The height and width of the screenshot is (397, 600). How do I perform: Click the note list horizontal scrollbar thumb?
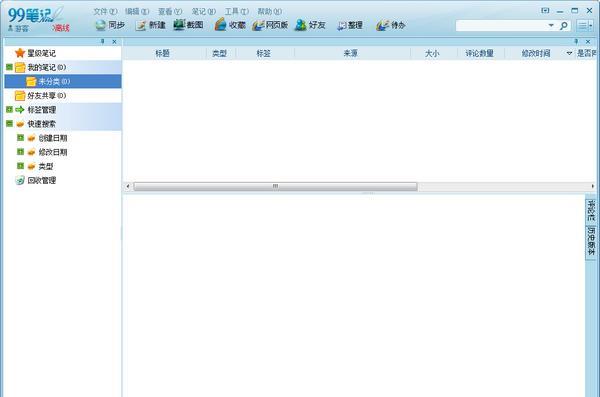coord(275,186)
